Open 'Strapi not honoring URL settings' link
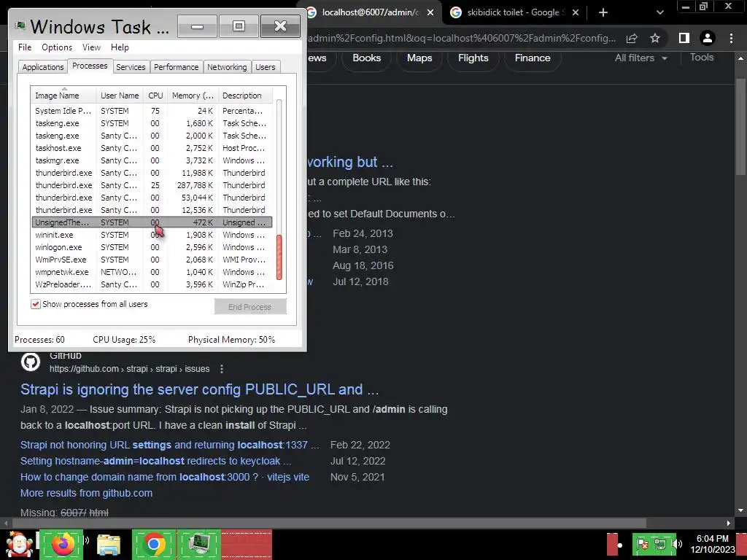The width and height of the screenshot is (747, 560). 170,445
